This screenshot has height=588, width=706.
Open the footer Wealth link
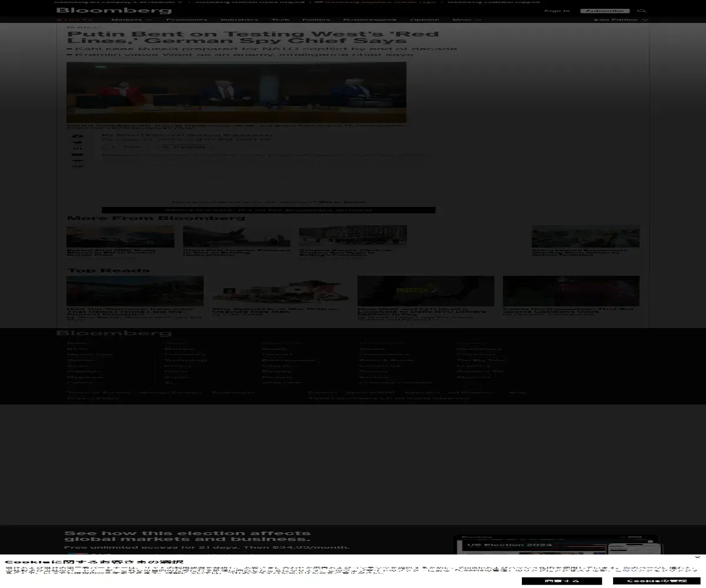tap(275, 349)
